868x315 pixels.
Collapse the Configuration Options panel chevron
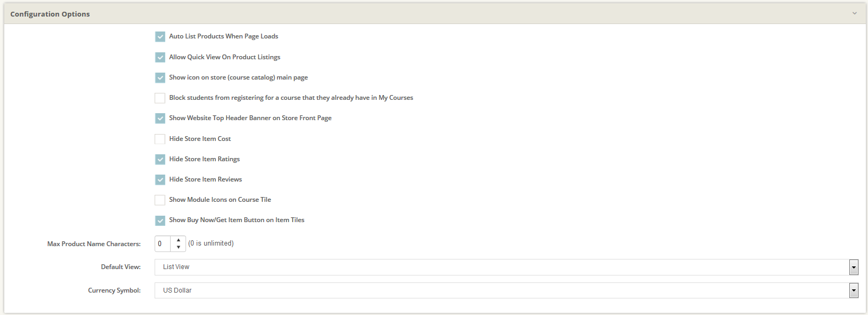pyautogui.click(x=855, y=13)
